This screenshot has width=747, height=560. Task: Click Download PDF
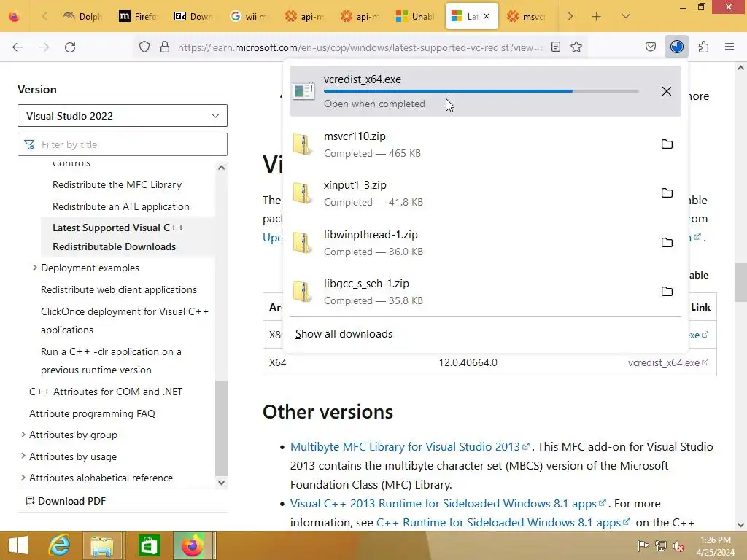[x=66, y=501]
